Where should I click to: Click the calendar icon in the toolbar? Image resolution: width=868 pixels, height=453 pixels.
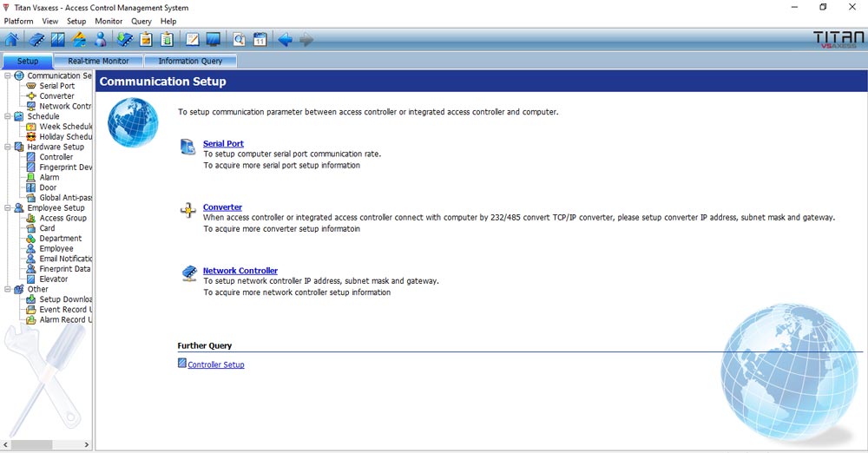260,40
